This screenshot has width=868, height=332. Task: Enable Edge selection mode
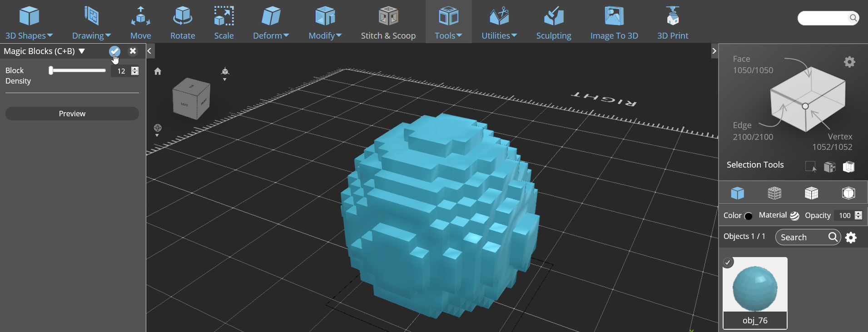[753, 131]
